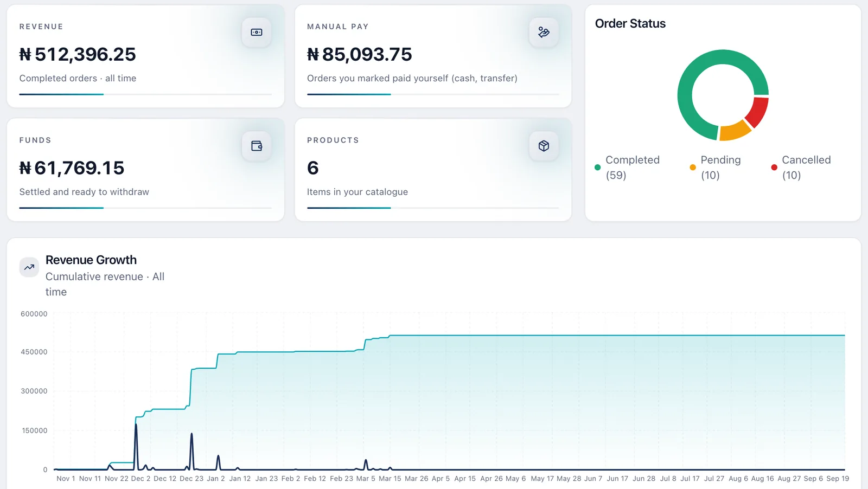
Task: Click the Cancelled (10) legend label
Action: pyautogui.click(x=806, y=168)
